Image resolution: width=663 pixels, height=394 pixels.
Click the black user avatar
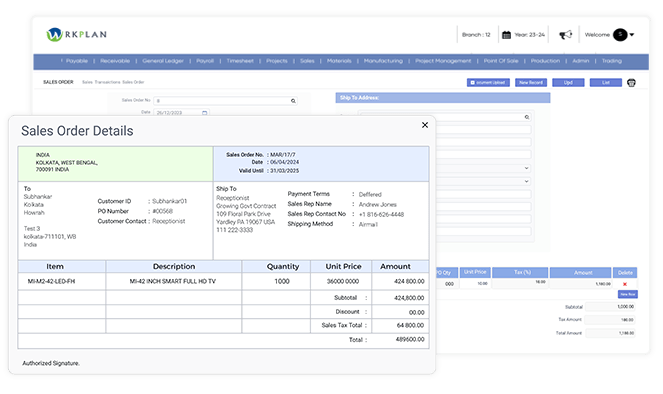tap(620, 35)
